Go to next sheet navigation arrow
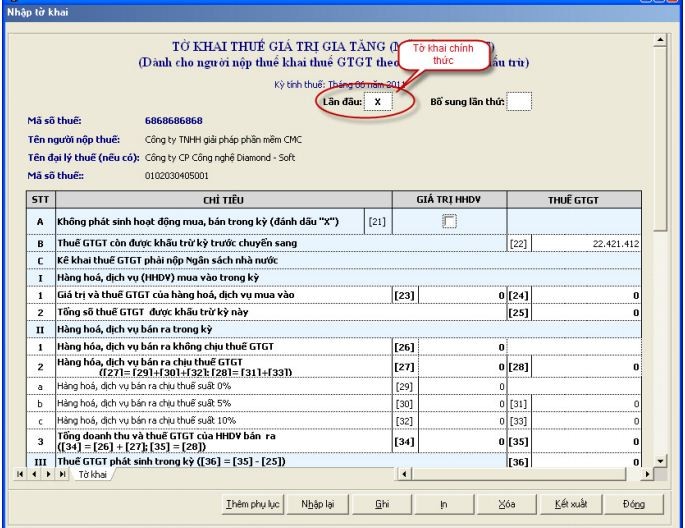Screen dimensions: 685x528 click(48, 474)
